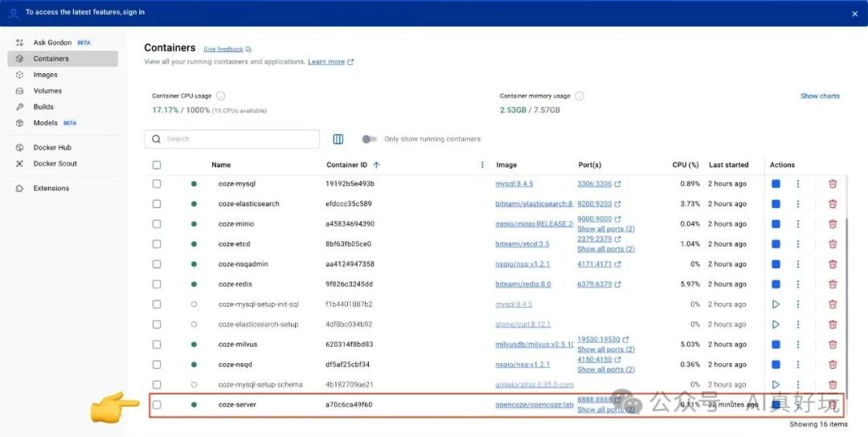Sort by Container ID column arrow
This screenshot has height=437, width=868.
(376, 165)
